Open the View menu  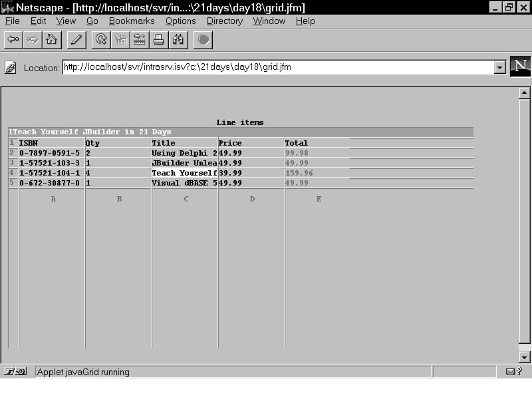pyautogui.click(x=66, y=21)
